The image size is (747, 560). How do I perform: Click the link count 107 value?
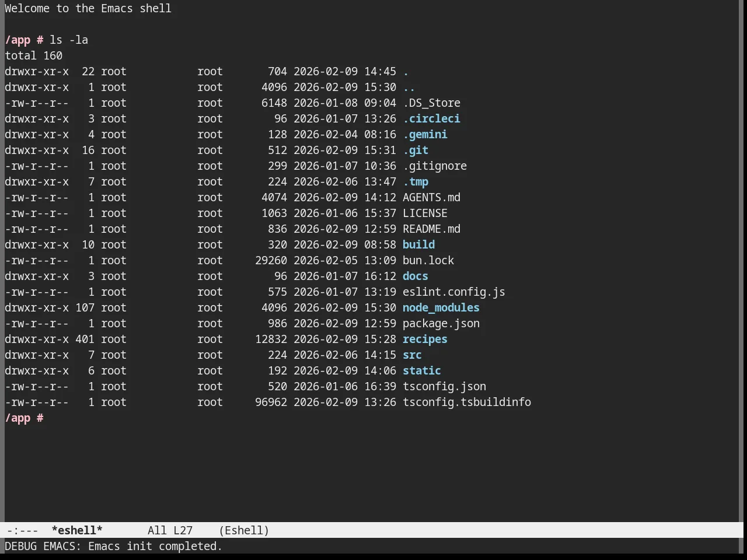85,307
